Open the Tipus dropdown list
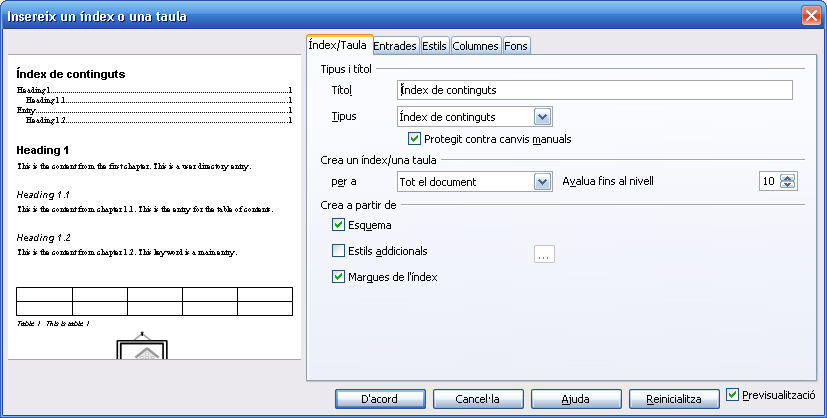The image size is (827, 418). coord(543,117)
